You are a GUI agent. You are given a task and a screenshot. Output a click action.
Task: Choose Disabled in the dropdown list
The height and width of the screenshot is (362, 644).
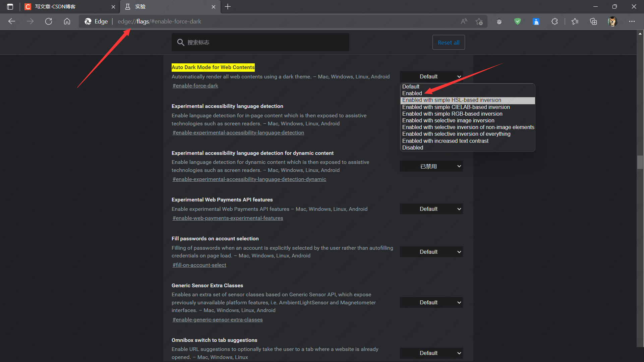[x=413, y=147]
